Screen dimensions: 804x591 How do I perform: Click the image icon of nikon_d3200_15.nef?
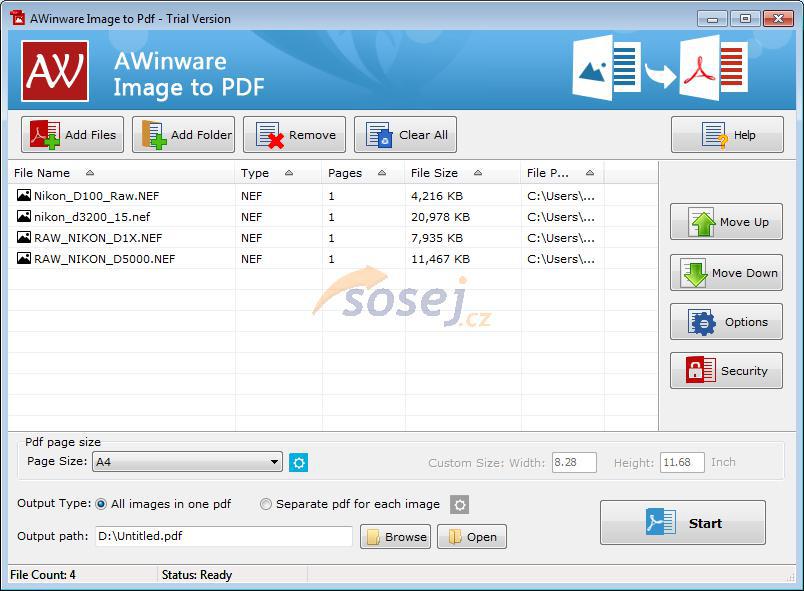24,216
